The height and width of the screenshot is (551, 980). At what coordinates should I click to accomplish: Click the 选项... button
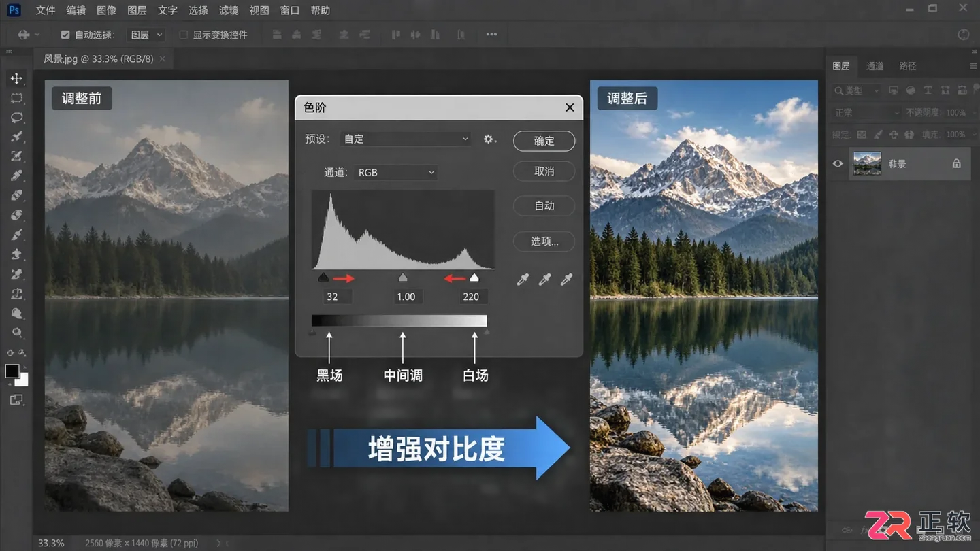point(544,241)
